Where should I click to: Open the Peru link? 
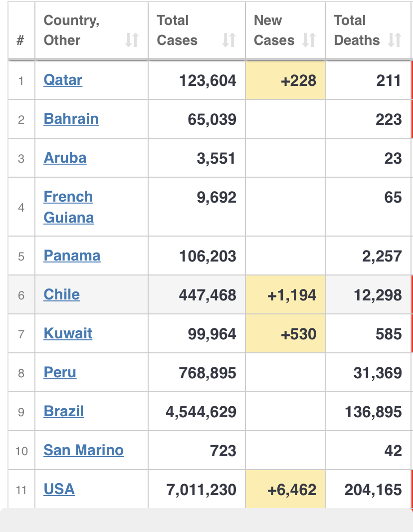click(x=60, y=372)
